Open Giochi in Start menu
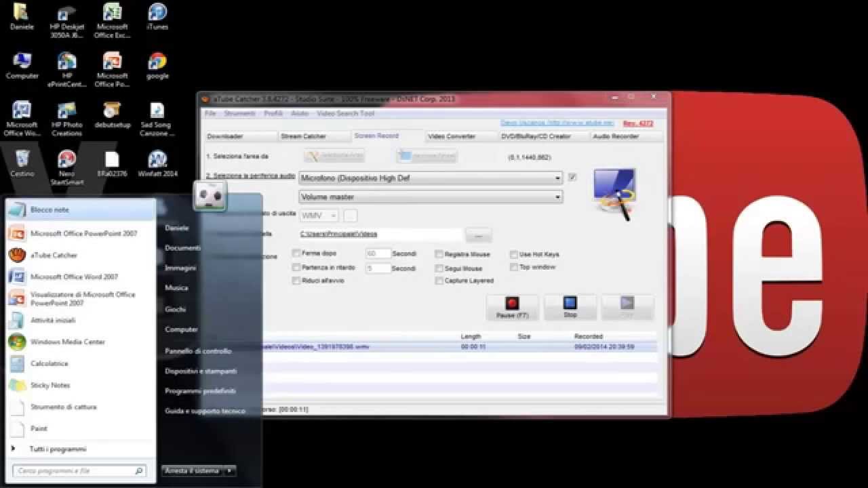The height and width of the screenshot is (488, 868). pyautogui.click(x=175, y=309)
